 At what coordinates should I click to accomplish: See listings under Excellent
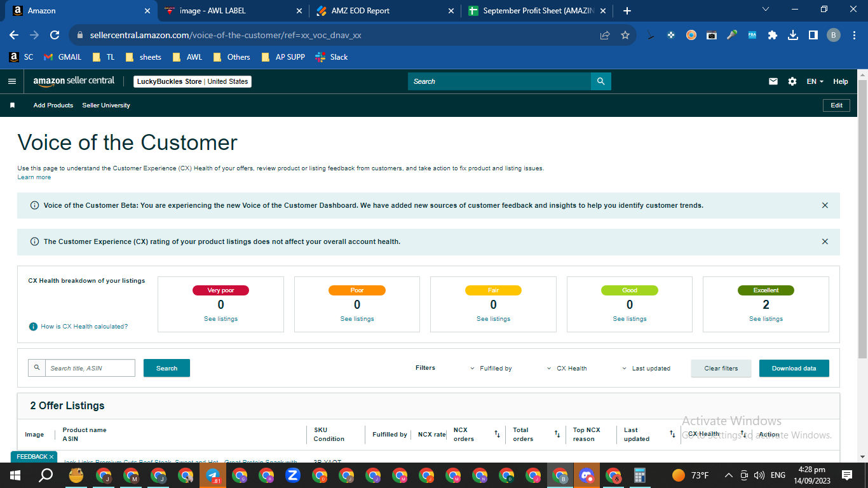766,319
